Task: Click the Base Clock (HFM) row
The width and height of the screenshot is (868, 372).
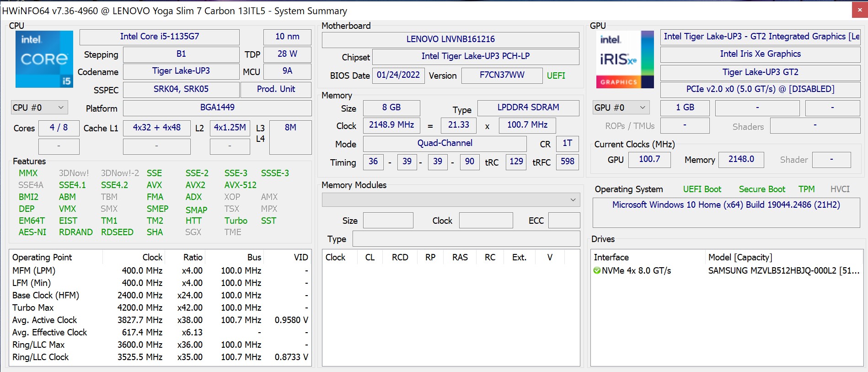Action: pyautogui.click(x=160, y=296)
